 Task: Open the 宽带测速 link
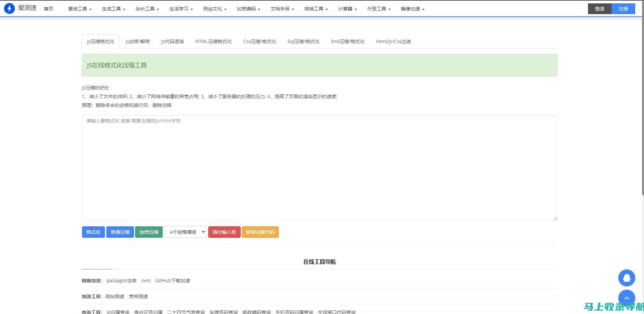[138, 296]
